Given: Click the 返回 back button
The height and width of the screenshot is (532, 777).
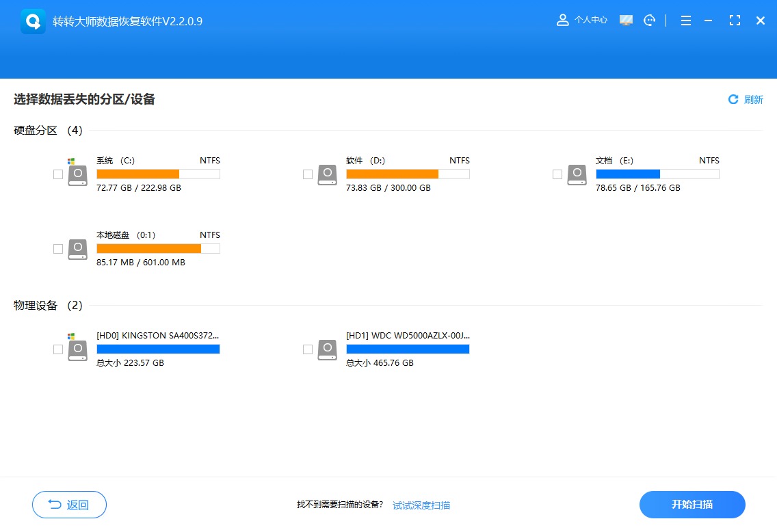Looking at the screenshot, I should (69, 504).
